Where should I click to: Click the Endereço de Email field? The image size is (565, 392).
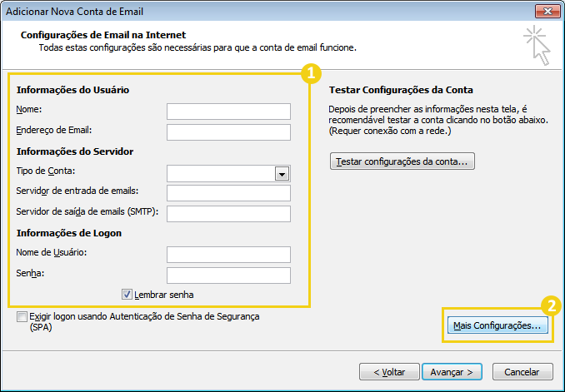[x=228, y=132]
